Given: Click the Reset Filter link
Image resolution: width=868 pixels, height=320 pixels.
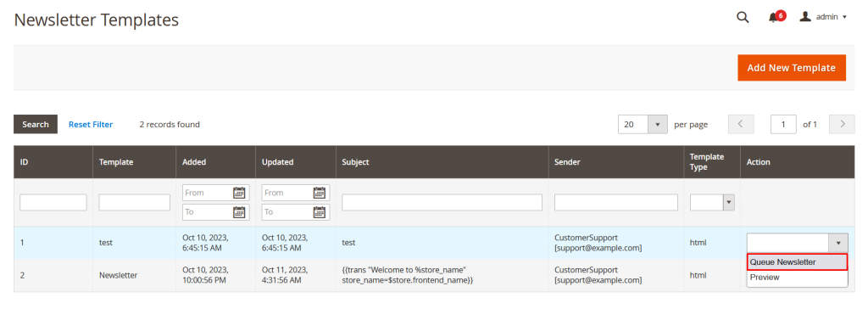Looking at the screenshot, I should [x=91, y=124].
